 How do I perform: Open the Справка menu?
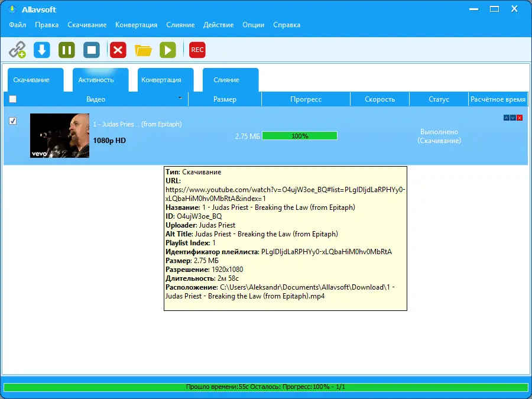287,25
